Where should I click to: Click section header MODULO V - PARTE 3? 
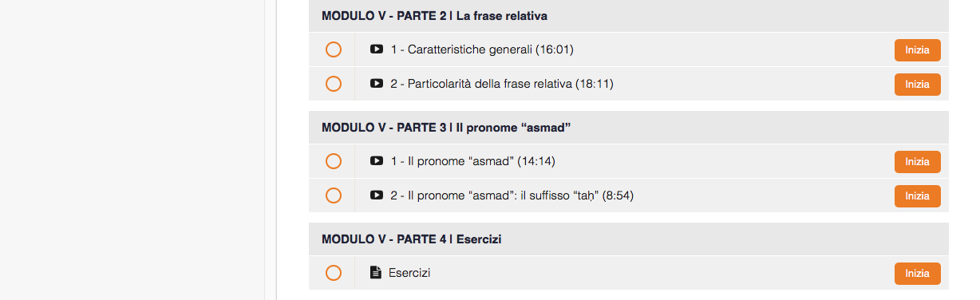click(446, 128)
